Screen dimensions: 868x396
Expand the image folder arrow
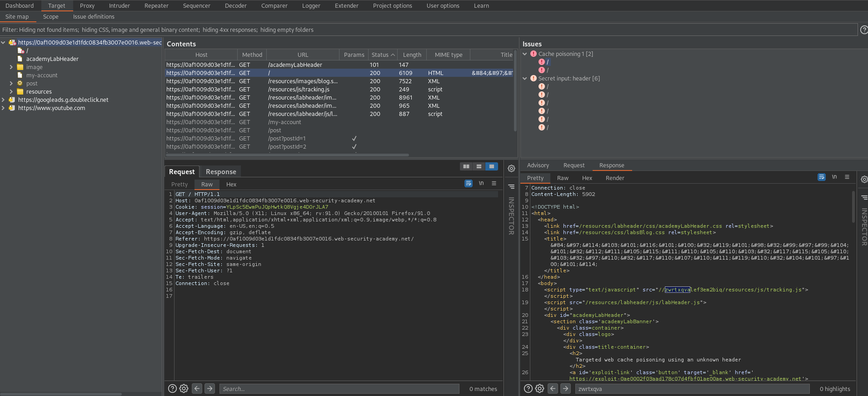[x=11, y=67]
